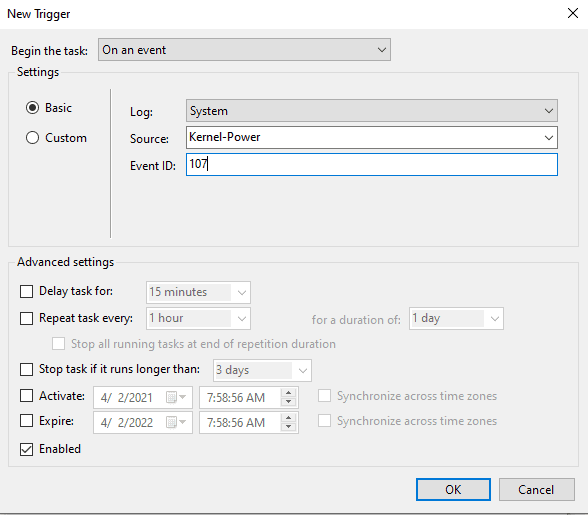Image resolution: width=588 pixels, height=515 pixels.
Task: Increase Activate time with up spinner arrow
Action: [288, 393]
